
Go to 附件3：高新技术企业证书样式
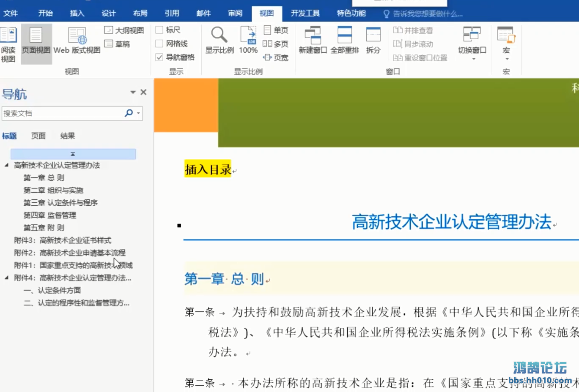tap(63, 240)
